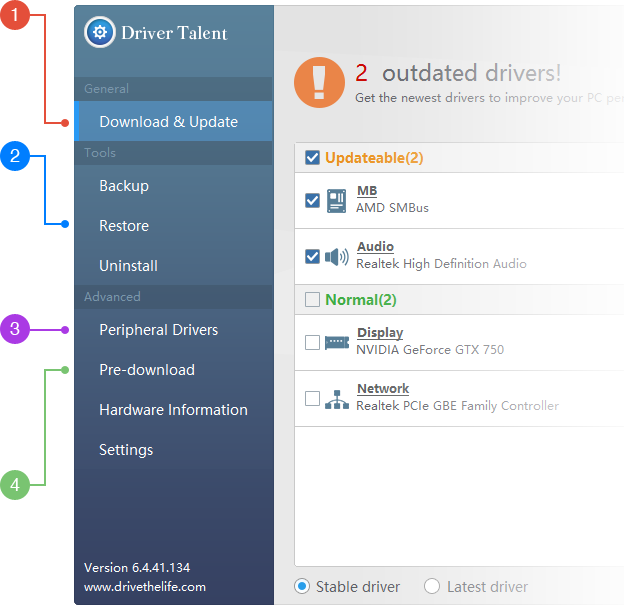Click the Driver Talent title text

tap(174, 33)
